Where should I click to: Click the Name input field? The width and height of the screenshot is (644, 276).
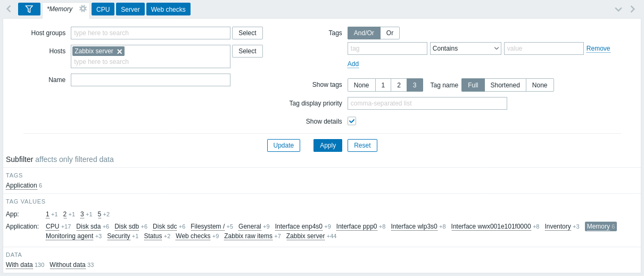coord(151,80)
